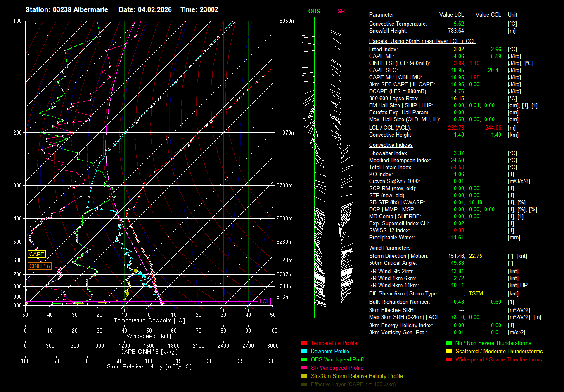Click the Station: 03238 Albermarle title
Screen dimensions: 564x392
(x=67, y=9)
